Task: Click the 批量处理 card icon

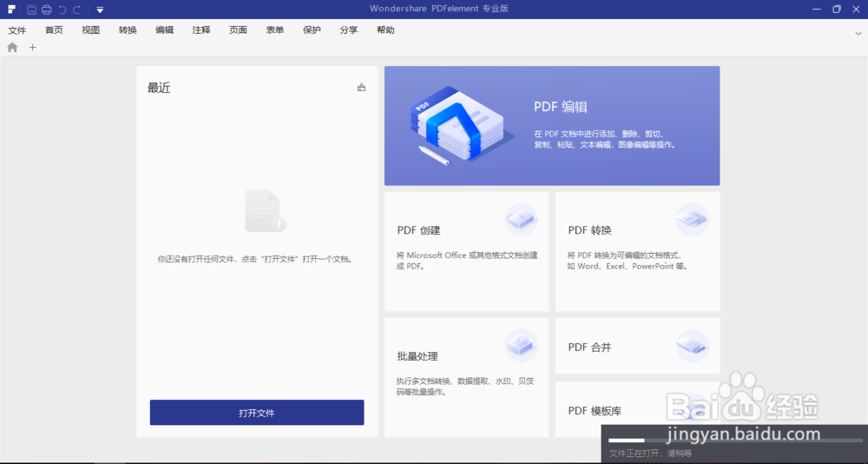Action: 522,345
